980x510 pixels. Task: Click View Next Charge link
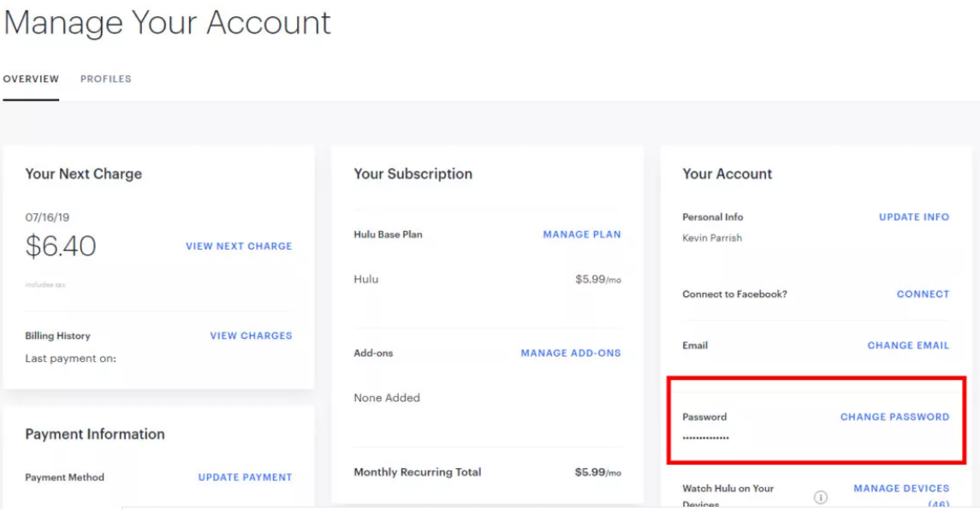(x=239, y=246)
